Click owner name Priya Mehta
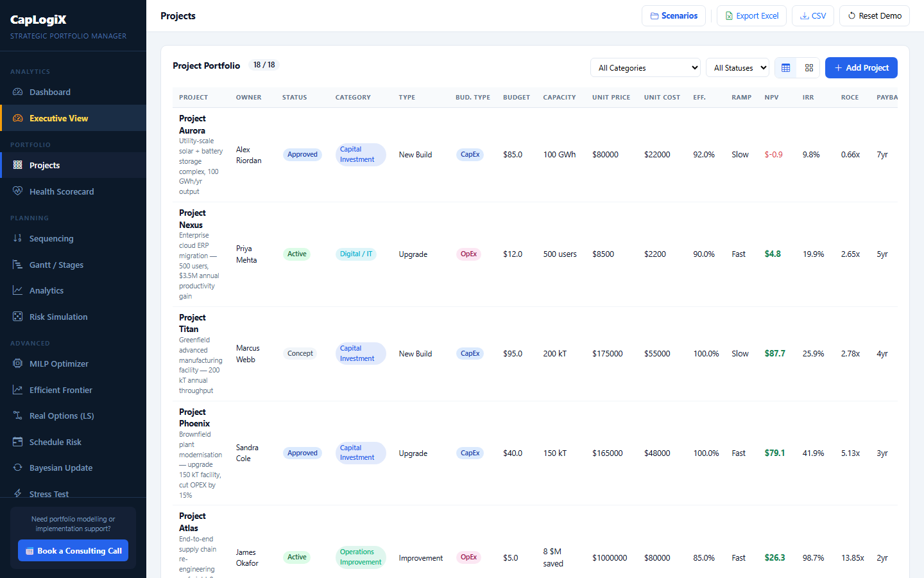Image resolution: width=924 pixels, height=578 pixels. (246, 254)
